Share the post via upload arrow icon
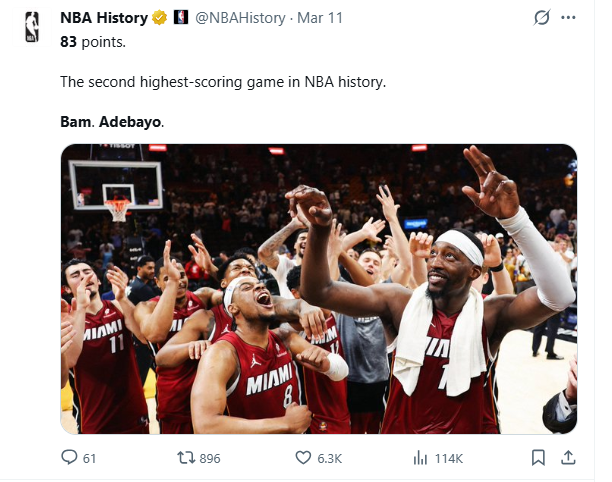The image size is (612, 482). pyautogui.click(x=568, y=458)
